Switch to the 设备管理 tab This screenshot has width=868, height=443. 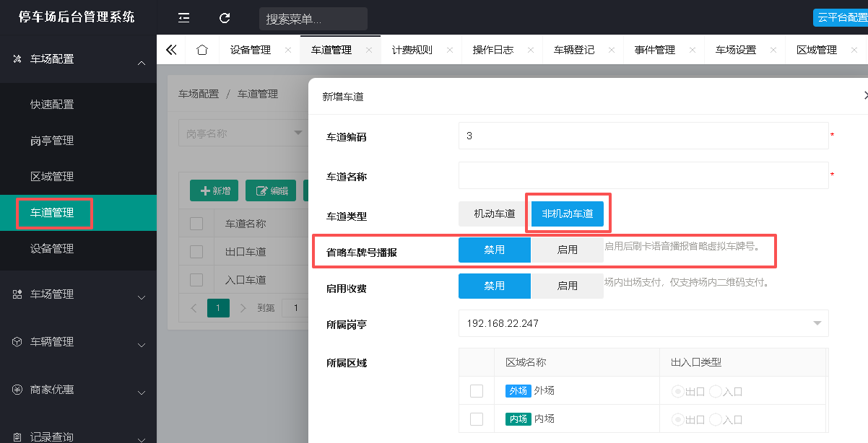click(x=251, y=50)
